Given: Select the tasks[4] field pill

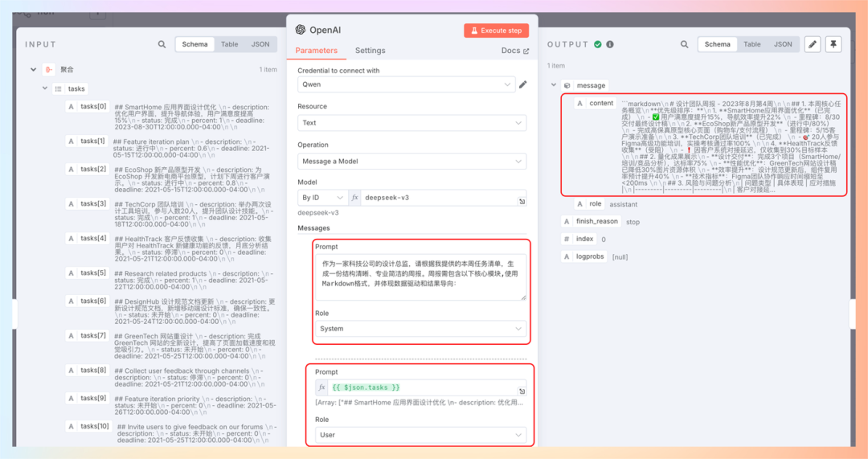Looking at the screenshot, I should pyautogui.click(x=87, y=238).
